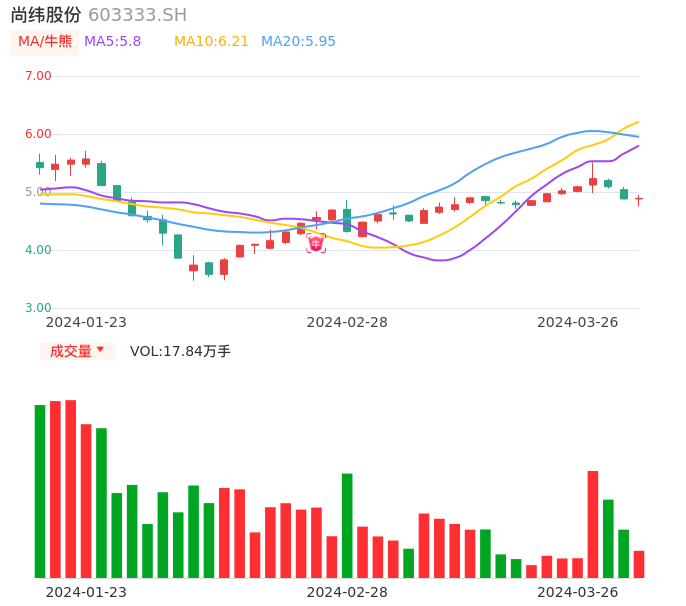Click the 2024-01-23 date label under price chart

click(x=86, y=322)
